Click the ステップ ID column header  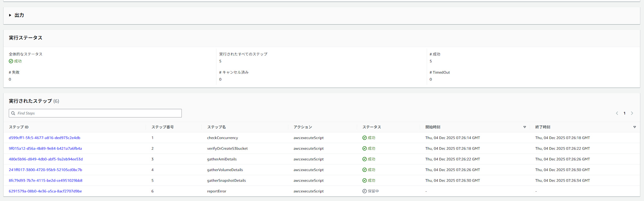pos(19,127)
